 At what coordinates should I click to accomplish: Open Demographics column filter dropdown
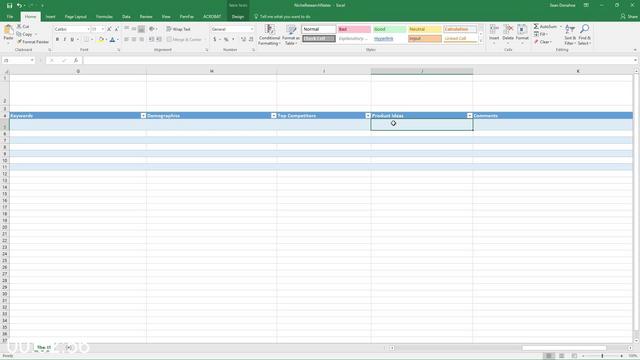coord(274,116)
